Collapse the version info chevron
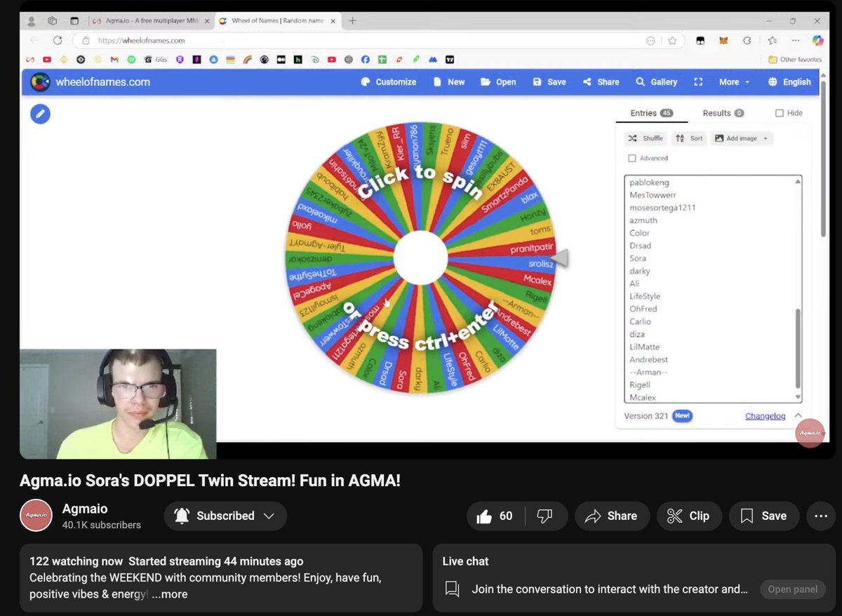Screen dimensions: 842x616 tap(798, 416)
